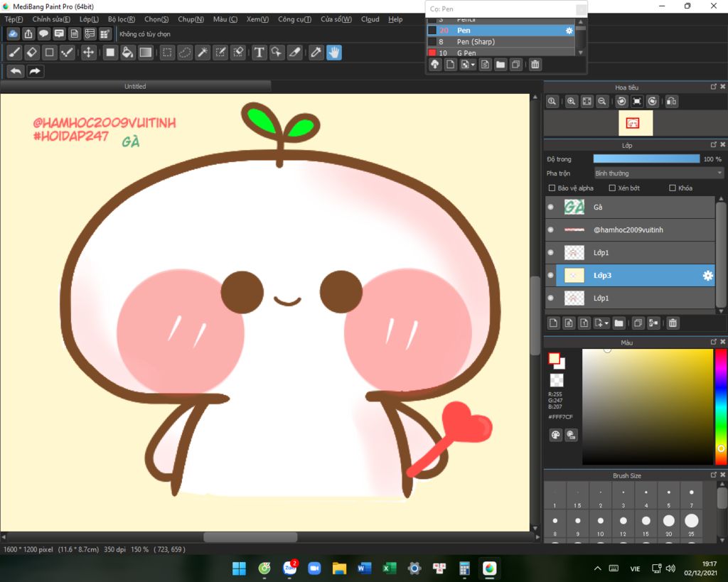Select the Gradient tool

coord(146,53)
